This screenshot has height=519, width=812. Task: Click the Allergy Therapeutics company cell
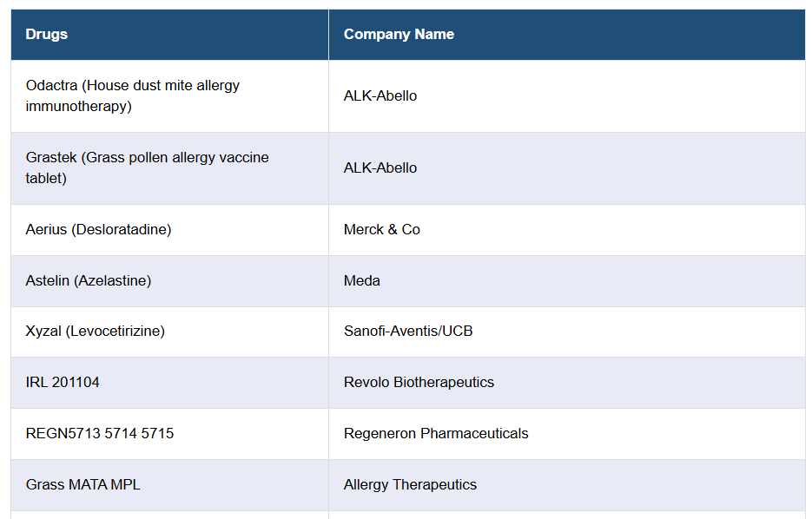pos(410,485)
